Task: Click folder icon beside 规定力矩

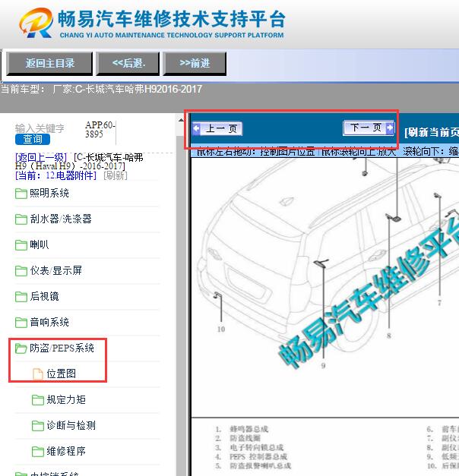Action: pyautogui.click(x=38, y=400)
